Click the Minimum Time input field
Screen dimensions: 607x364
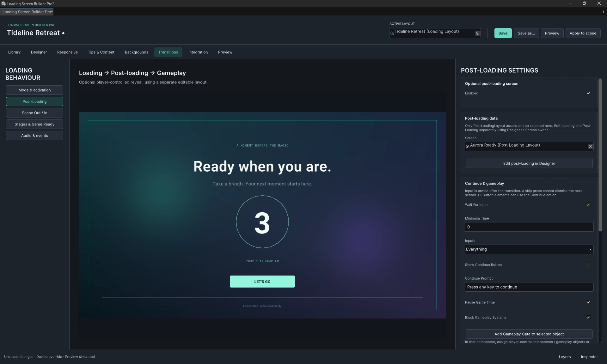coord(529,227)
